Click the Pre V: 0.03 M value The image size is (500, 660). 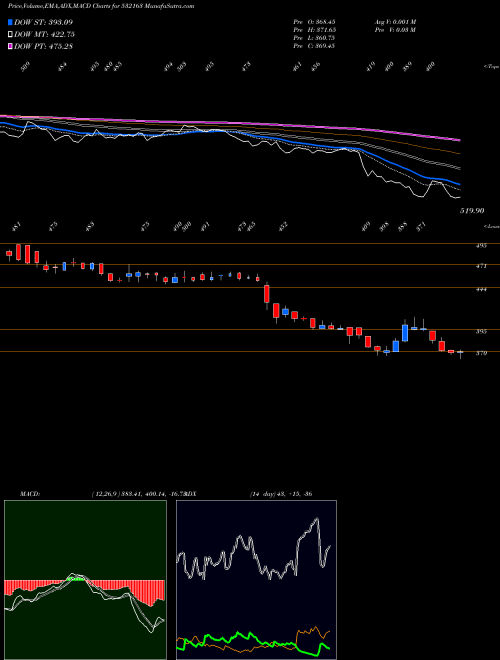tap(395, 30)
